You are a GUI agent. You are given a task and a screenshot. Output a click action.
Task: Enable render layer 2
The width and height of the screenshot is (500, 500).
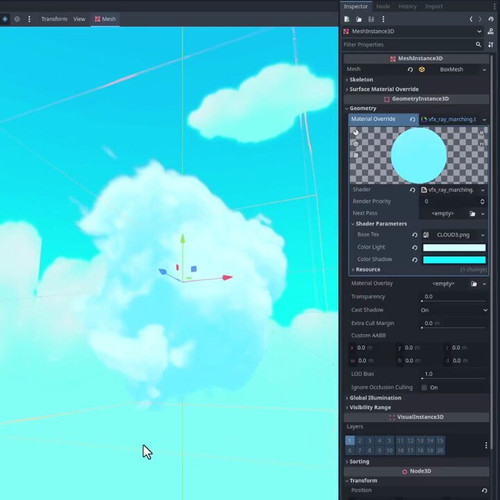(x=360, y=441)
